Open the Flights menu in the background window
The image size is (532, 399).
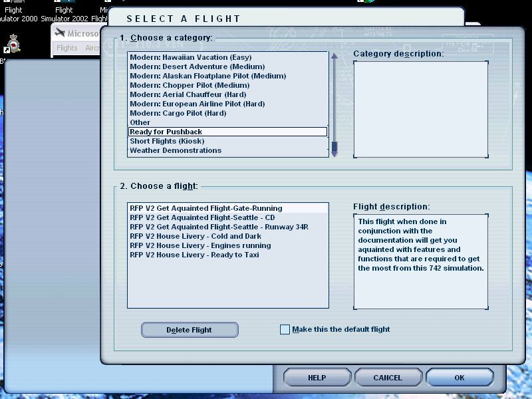[66, 48]
